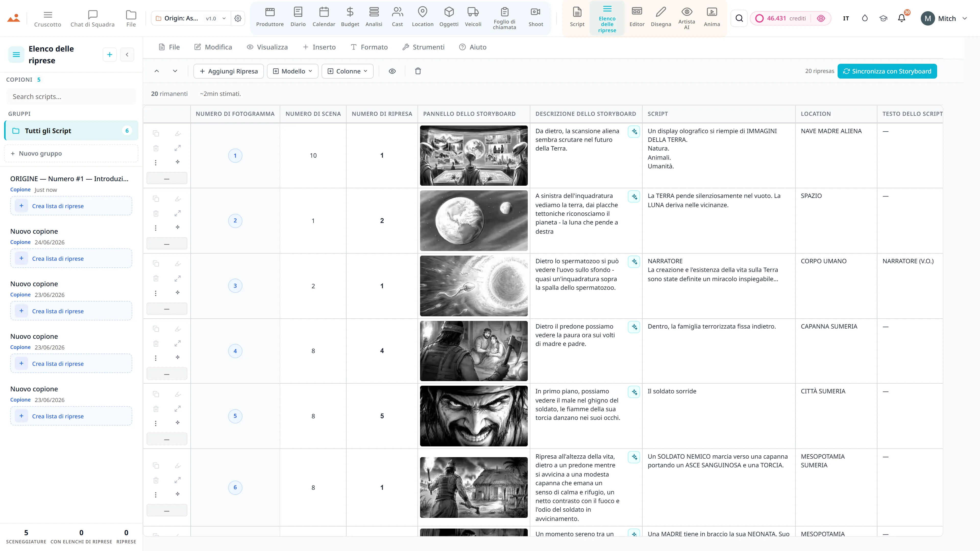
Task: Open the Analisi module
Action: (374, 18)
